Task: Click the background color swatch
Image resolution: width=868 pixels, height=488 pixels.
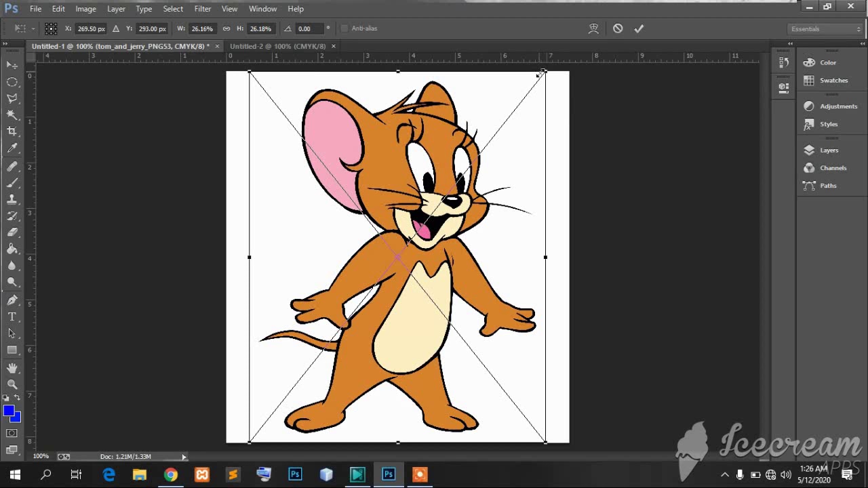Action: pyautogui.click(x=17, y=418)
